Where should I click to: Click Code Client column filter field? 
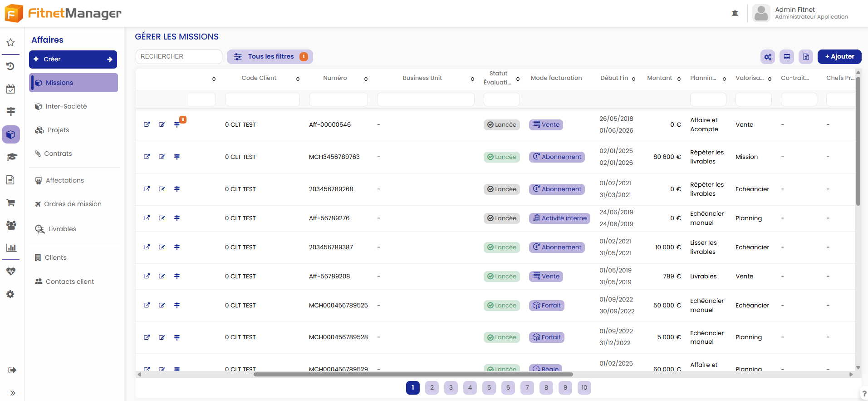pyautogui.click(x=262, y=99)
